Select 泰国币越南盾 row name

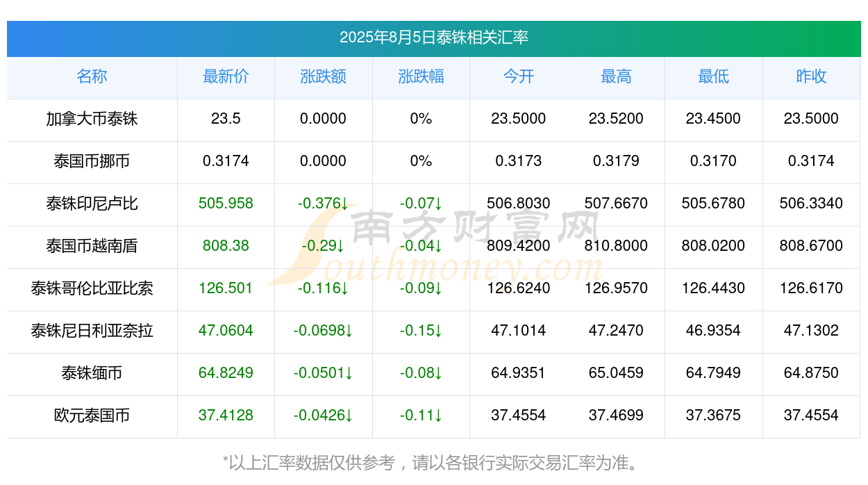[92, 246]
